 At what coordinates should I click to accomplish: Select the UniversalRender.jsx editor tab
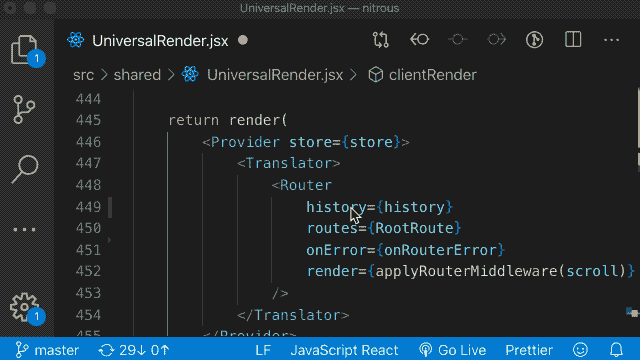(160, 41)
